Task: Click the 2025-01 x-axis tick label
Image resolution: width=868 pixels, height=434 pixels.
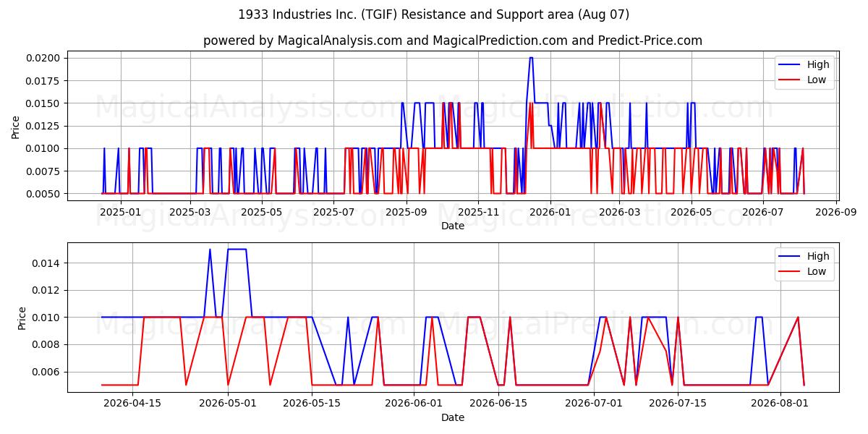Action: (x=120, y=212)
